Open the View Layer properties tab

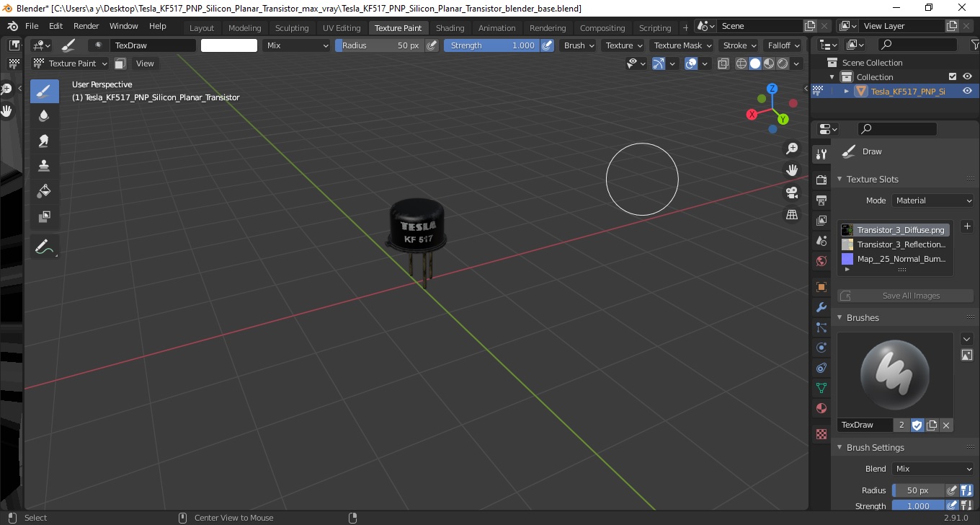tap(821, 220)
